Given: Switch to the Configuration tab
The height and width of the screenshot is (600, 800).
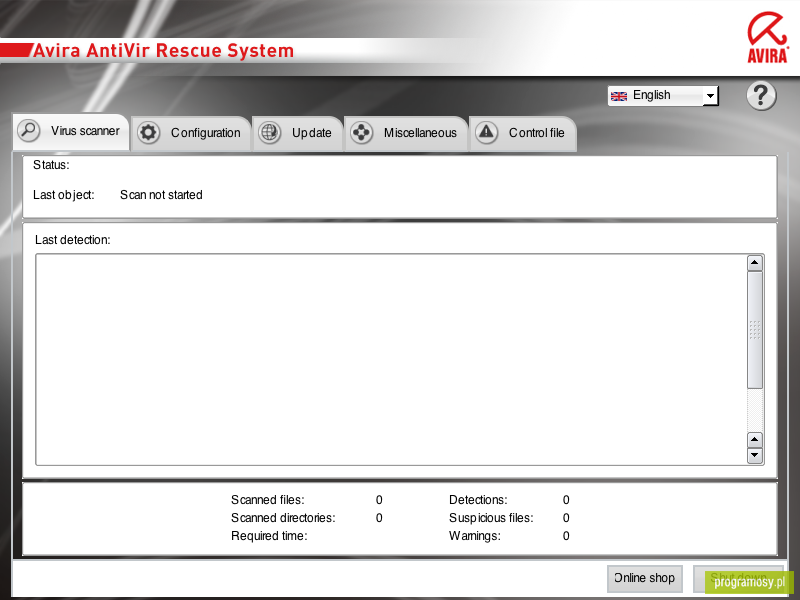Looking at the screenshot, I should pos(191,133).
